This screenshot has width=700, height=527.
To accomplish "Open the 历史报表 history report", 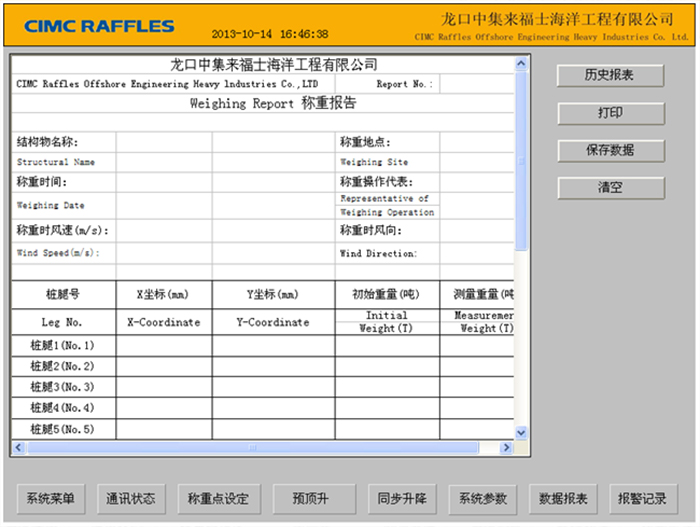I will tap(610, 75).
